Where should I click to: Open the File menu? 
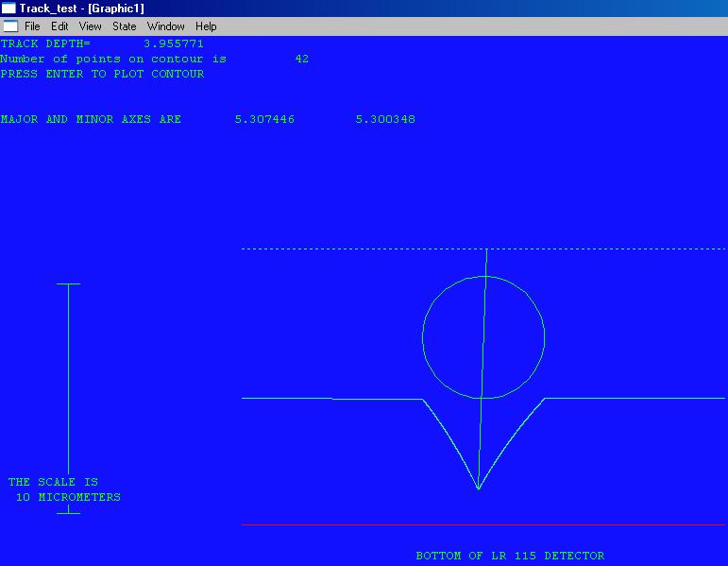pos(32,26)
